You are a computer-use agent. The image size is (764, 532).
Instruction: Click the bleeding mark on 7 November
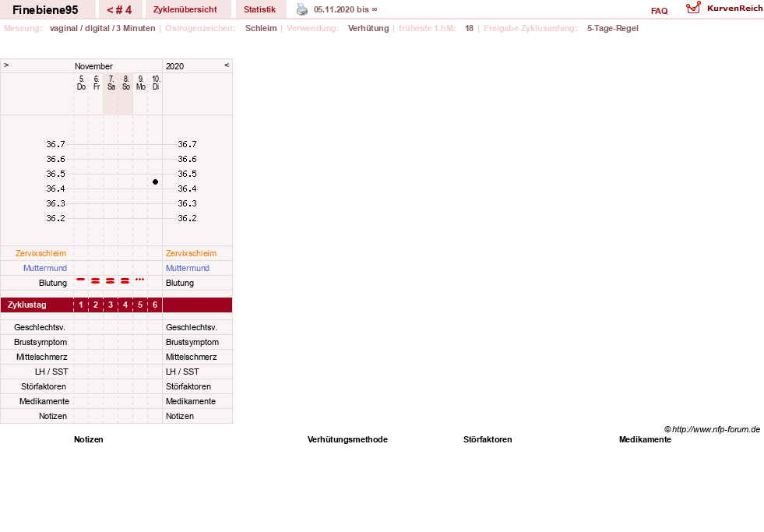point(111,281)
